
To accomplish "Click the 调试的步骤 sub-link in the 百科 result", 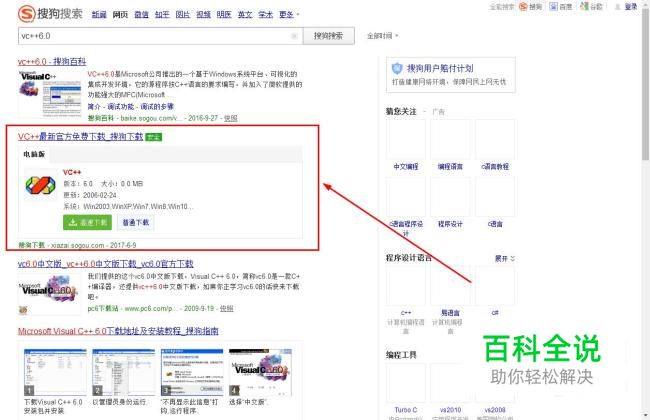I will [x=157, y=107].
